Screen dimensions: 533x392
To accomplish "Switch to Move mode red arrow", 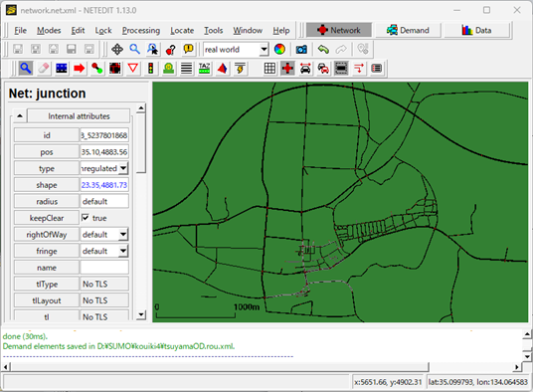I will coord(80,69).
